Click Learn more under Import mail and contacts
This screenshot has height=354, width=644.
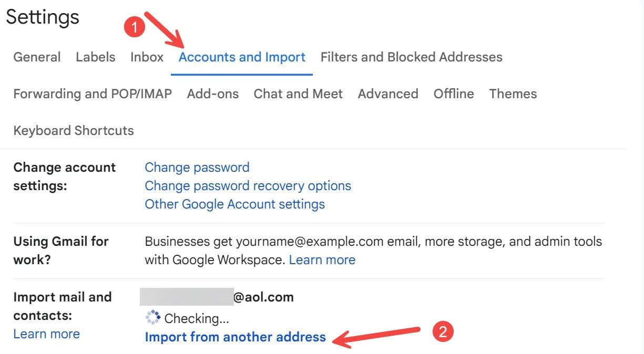46,334
